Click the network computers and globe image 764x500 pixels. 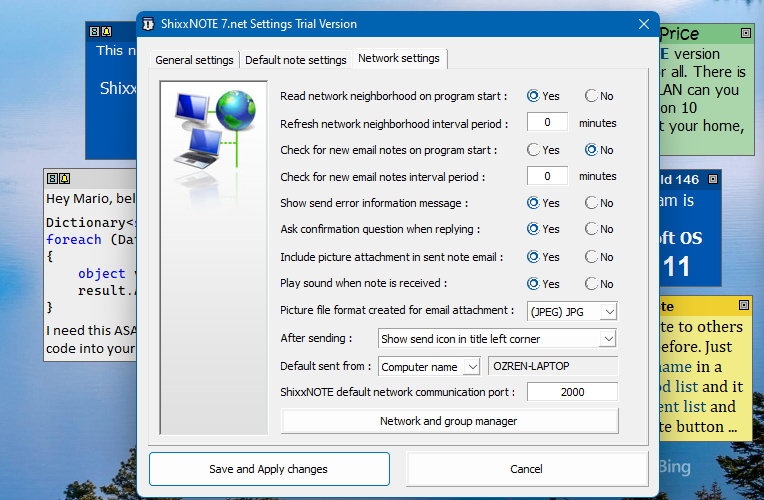[214, 132]
